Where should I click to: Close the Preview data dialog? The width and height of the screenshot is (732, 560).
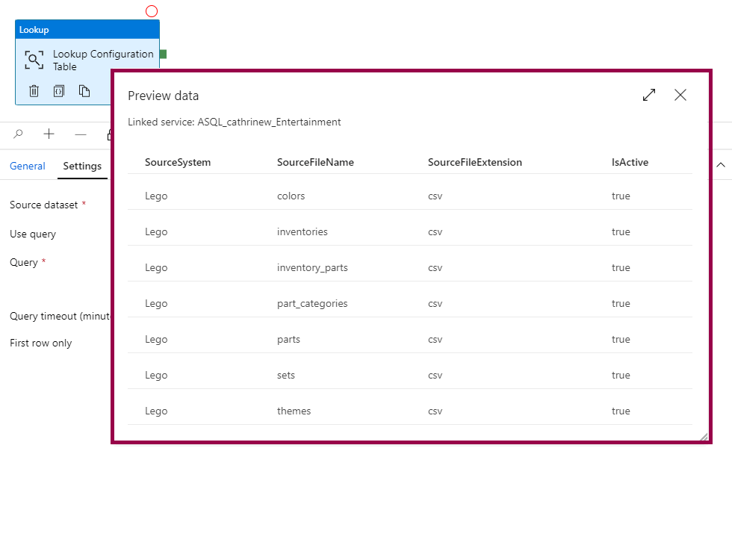pos(680,95)
